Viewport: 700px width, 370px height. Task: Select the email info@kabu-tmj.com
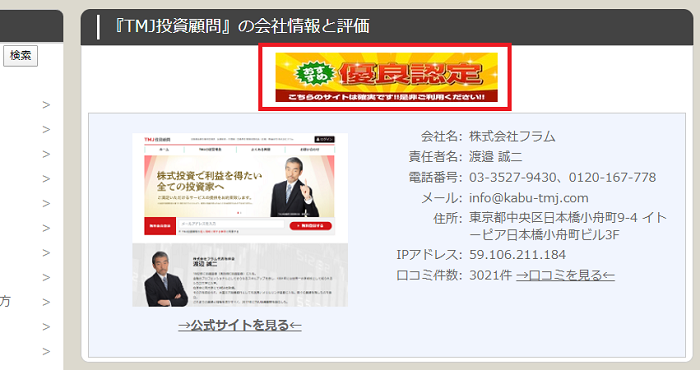pos(529,198)
